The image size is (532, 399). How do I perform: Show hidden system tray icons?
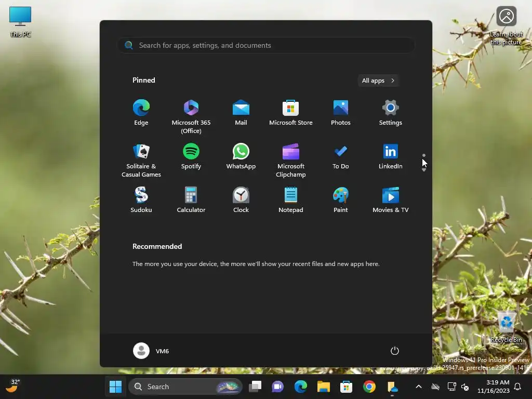(419, 387)
